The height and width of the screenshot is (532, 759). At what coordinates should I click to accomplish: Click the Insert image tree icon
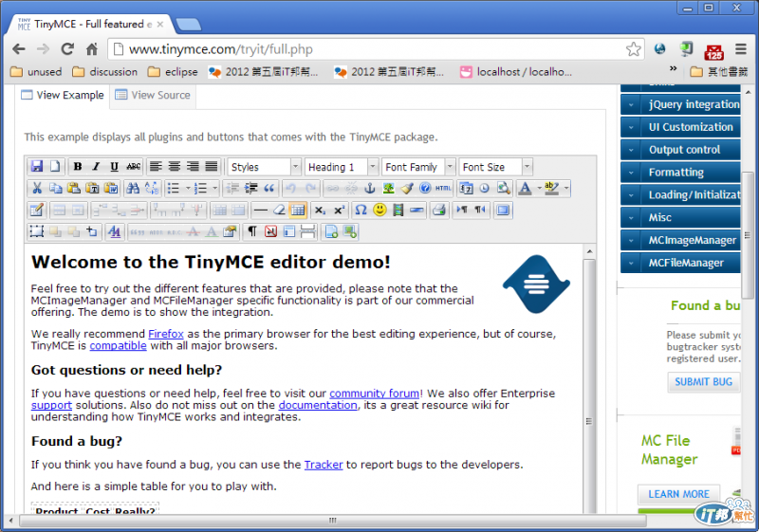(x=388, y=188)
